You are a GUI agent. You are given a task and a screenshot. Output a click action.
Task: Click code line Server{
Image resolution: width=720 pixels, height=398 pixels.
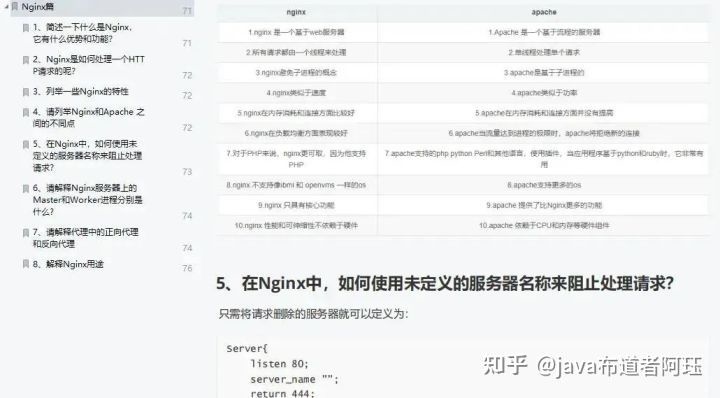pos(247,349)
